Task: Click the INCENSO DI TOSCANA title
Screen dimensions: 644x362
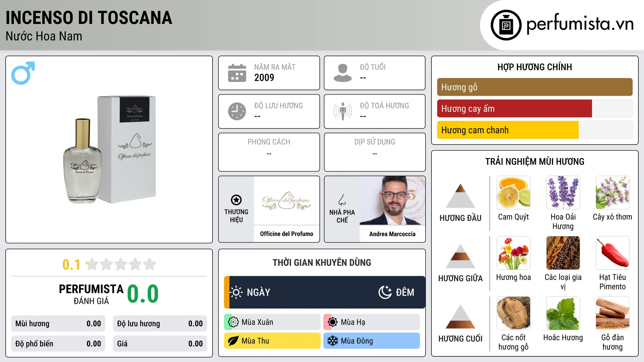Action: [x=89, y=18]
